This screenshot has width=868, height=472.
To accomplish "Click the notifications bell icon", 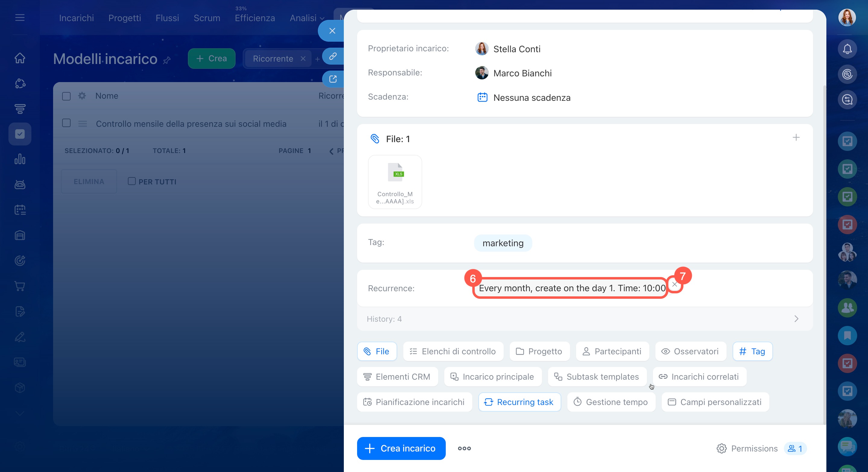I will pyautogui.click(x=847, y=49).
